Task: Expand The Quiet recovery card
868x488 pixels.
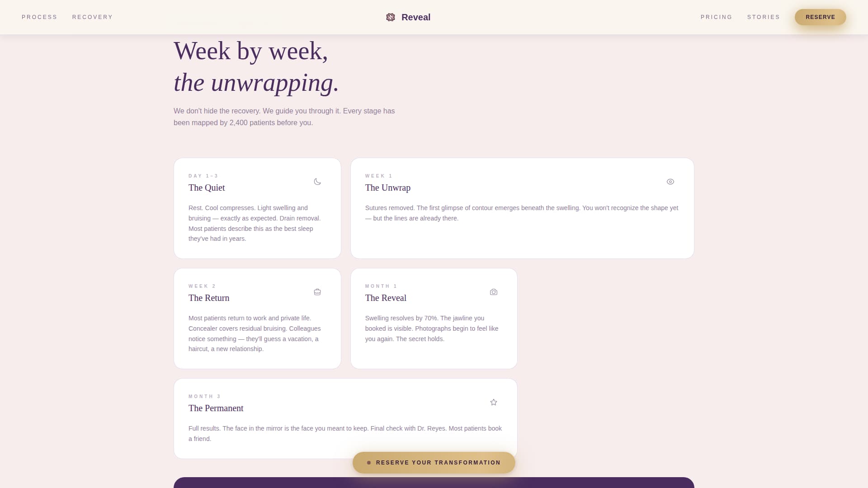Action: tap(257, 208)
